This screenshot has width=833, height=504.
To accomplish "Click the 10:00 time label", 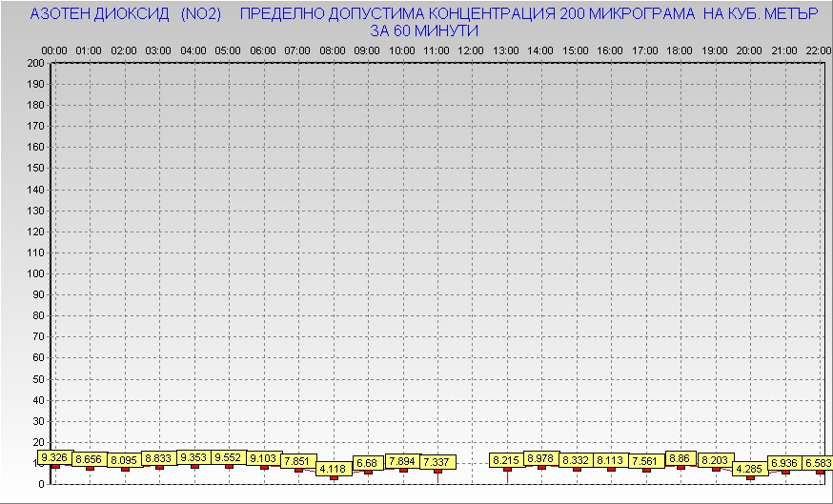I will pyautogui.click(x=402, y=51).
